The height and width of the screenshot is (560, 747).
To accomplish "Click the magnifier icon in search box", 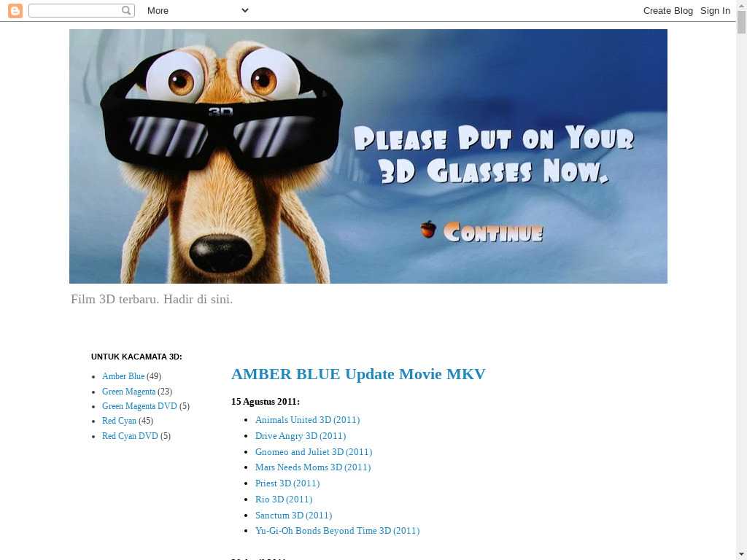I will coord(126,10).
